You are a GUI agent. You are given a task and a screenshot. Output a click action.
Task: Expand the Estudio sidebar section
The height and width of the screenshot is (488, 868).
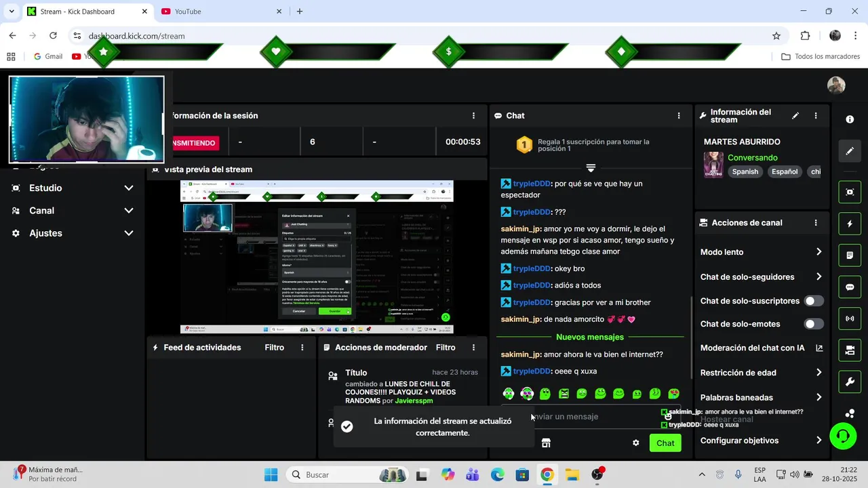[73, 188]
